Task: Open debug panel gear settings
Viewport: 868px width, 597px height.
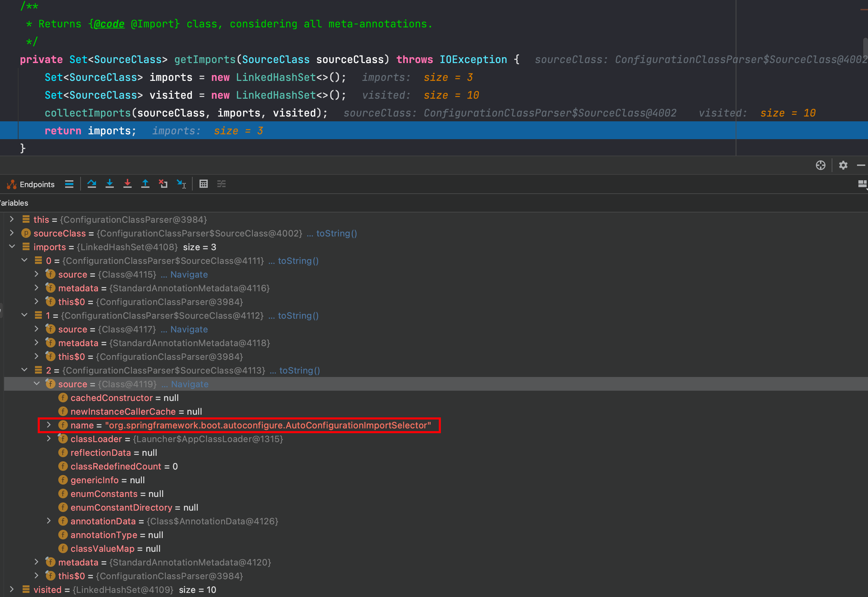Action: pos(843,165)
